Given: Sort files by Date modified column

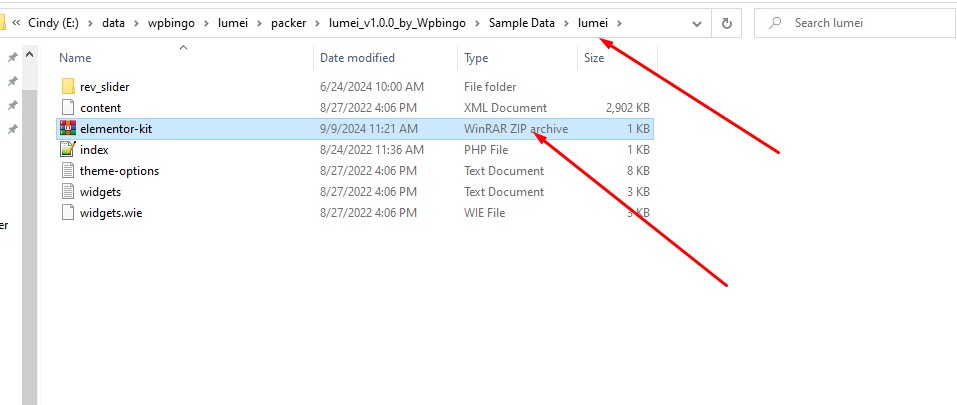Looking at the screenshot, I should click(x=357, y=58).
